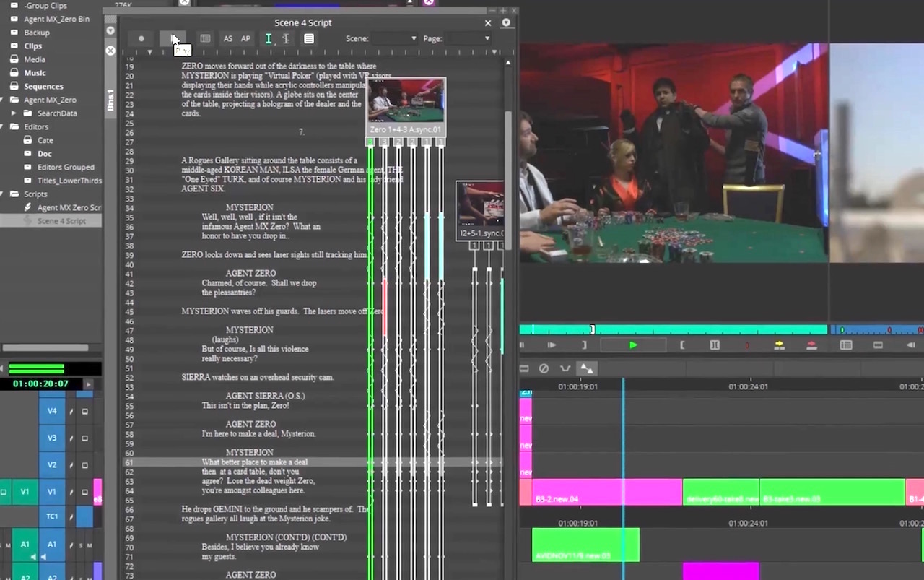This screenshot has width=924, height=580.
Task: Open the Scene dropdown in script window
Action: 394,38
